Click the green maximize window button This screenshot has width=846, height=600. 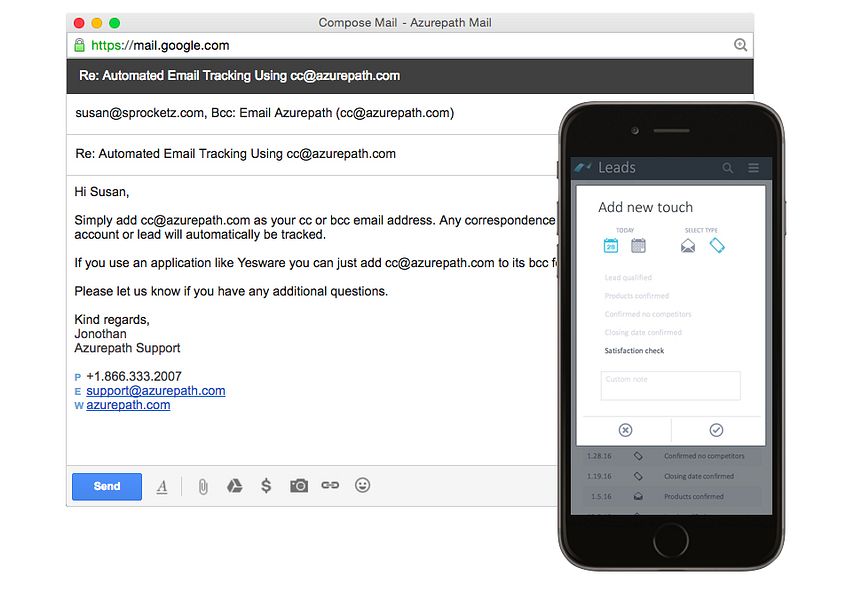click(x=114, y=23)
